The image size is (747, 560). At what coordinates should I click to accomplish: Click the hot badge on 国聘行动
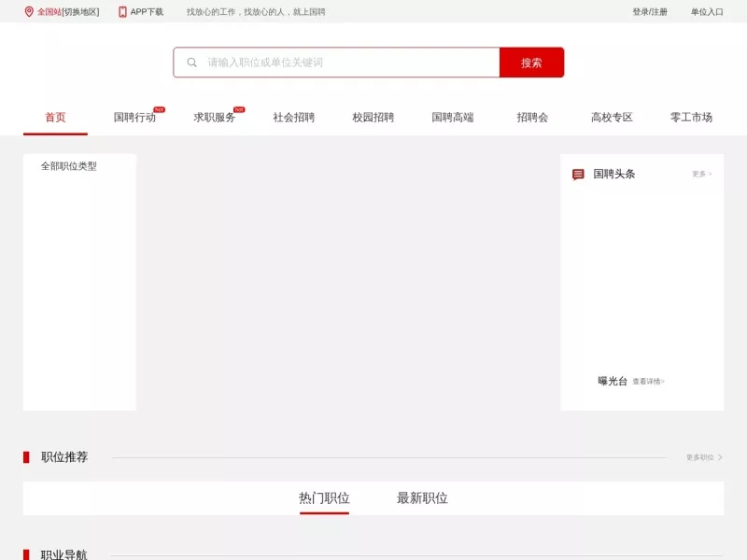[x=159, y=109]
